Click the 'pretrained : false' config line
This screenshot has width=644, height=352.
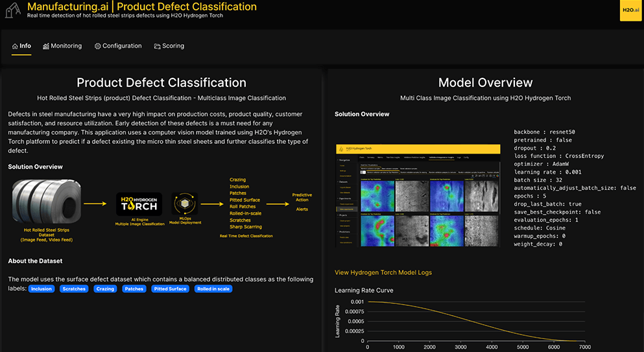[x=543, y=140]
